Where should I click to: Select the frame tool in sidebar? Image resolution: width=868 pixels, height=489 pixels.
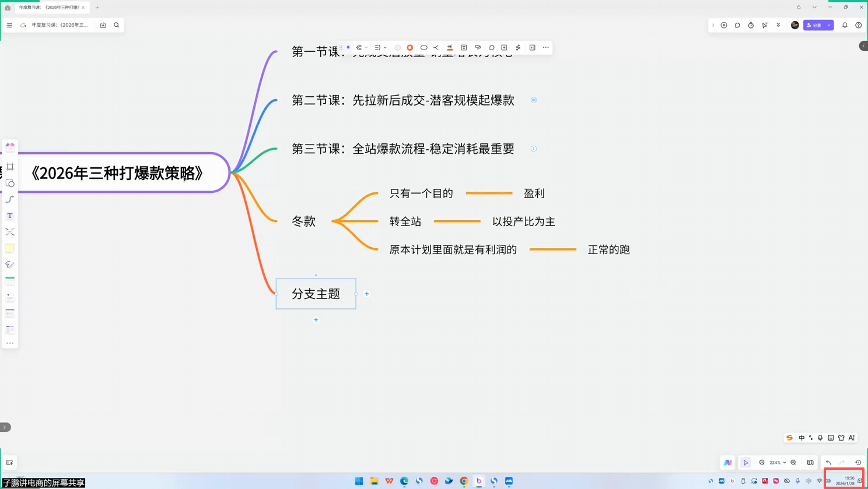[x=10, y=167]
